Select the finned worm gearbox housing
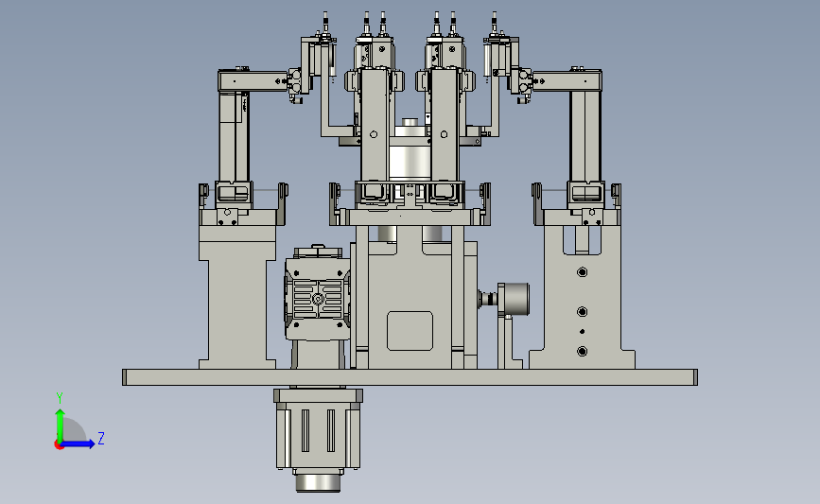The image size is (820, 504). pyautogui.click(x=318, y=299)
